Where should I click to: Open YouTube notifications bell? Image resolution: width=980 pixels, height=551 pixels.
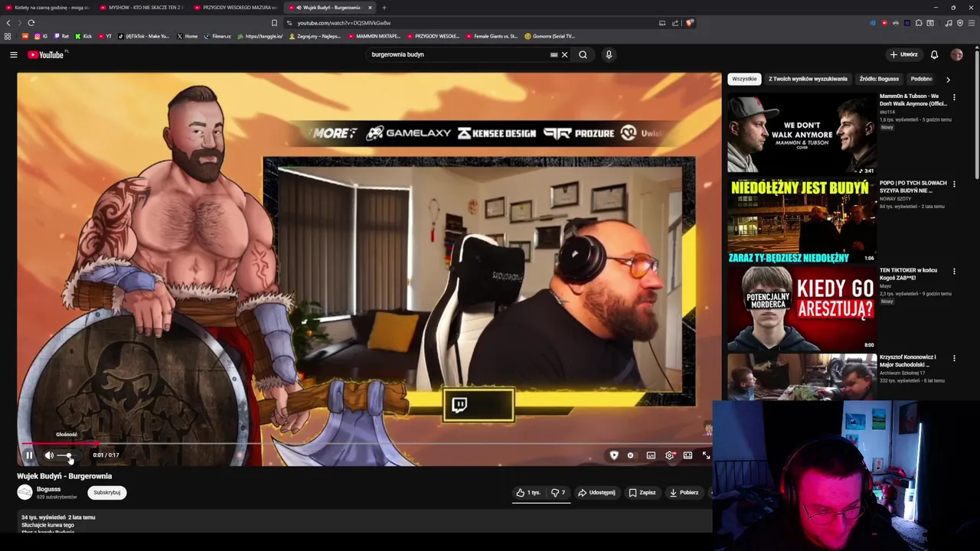coord(934,54)
